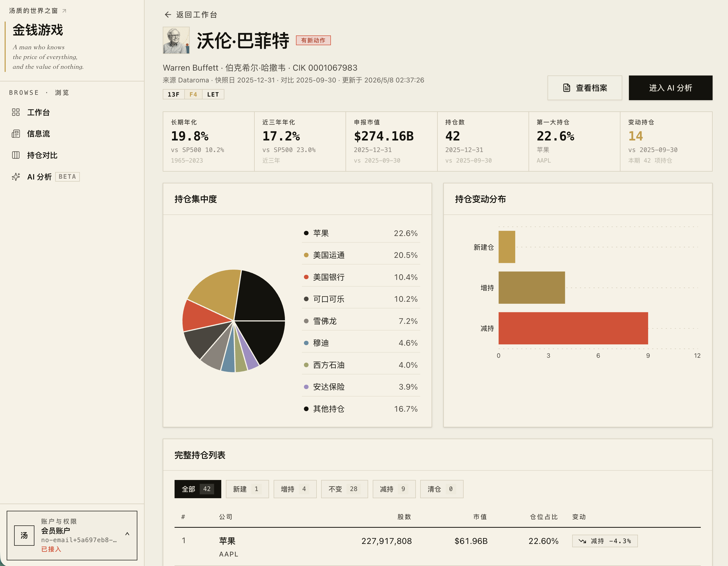
Task: Click the red 减持 bar in the chart
Action: pos(573,328)
